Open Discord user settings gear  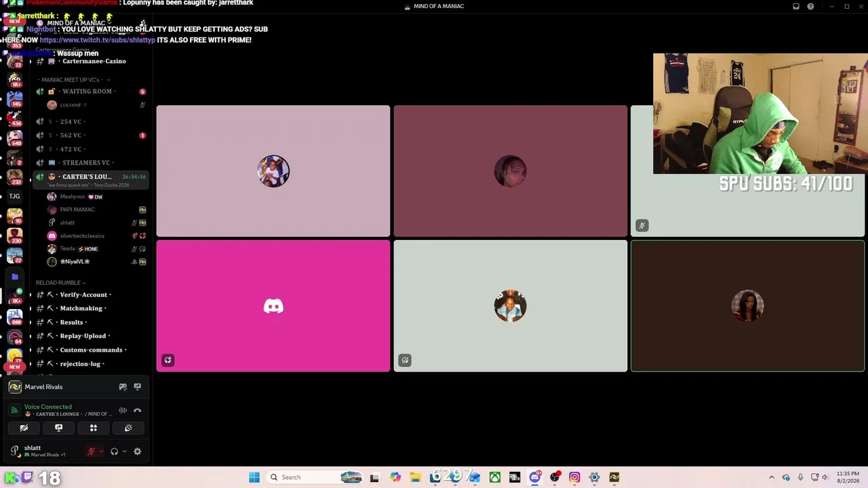pos(137,451)
